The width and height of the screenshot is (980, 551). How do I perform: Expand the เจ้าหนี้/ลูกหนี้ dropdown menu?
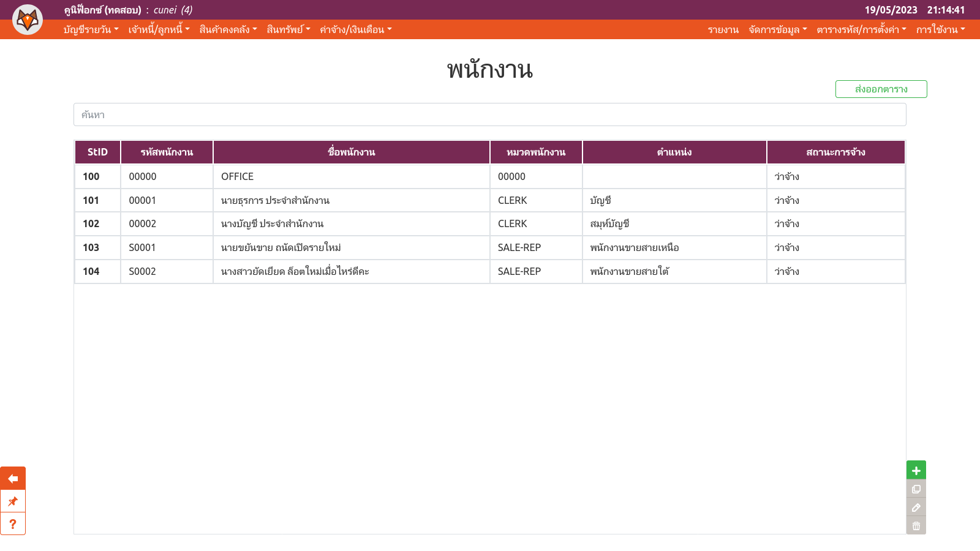[x=159, y=29]
